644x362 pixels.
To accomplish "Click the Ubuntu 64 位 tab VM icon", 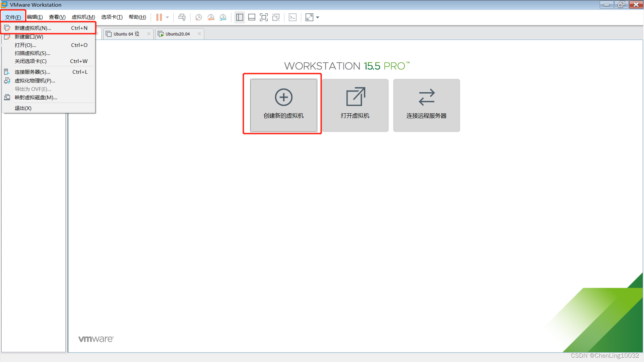I will pos(109,34).
